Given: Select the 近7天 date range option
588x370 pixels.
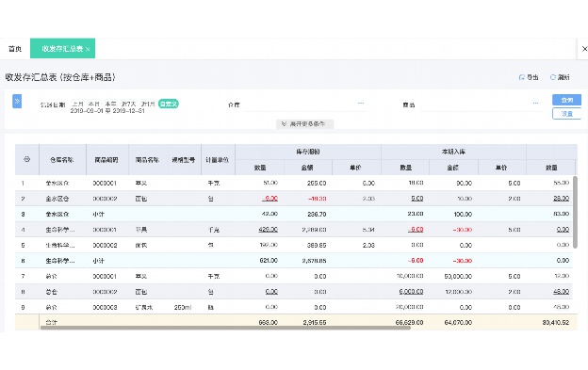Looking at the screenshot, I should tap(128, 104).
